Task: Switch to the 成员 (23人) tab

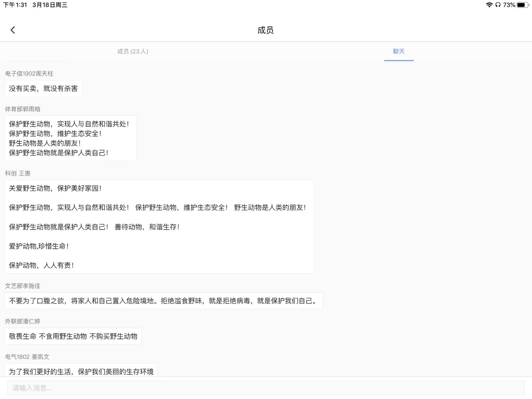Action: (x=132, y=52)
